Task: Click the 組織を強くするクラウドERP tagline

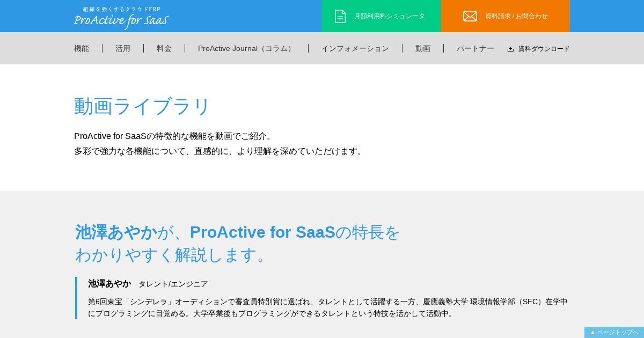Action: 122,9
